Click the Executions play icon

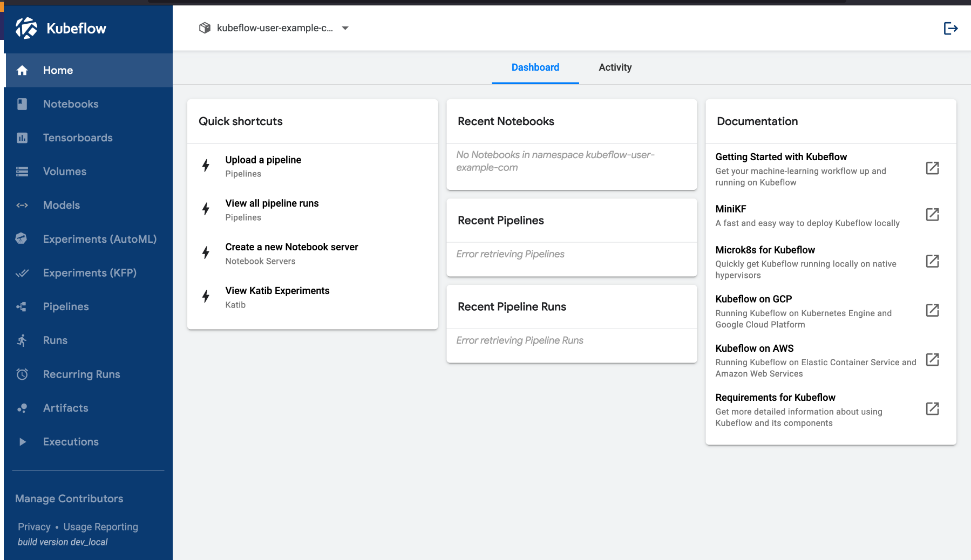(x=22, y=442)
